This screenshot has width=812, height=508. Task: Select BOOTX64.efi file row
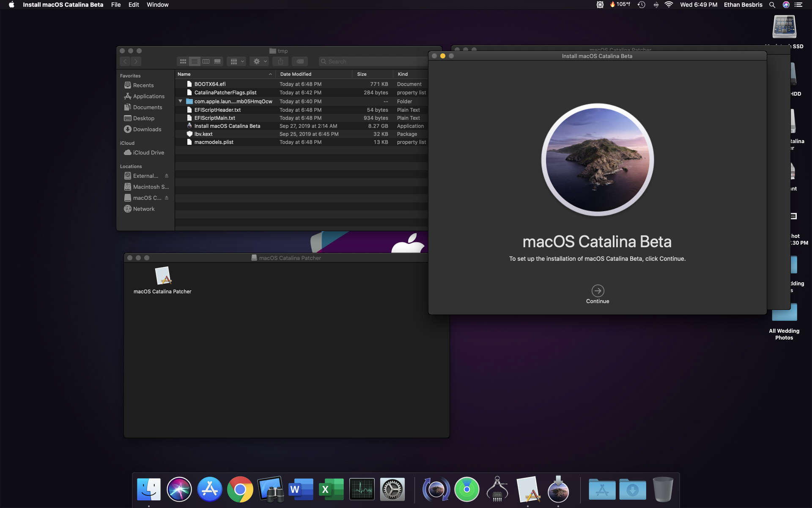tap(302, 84)
